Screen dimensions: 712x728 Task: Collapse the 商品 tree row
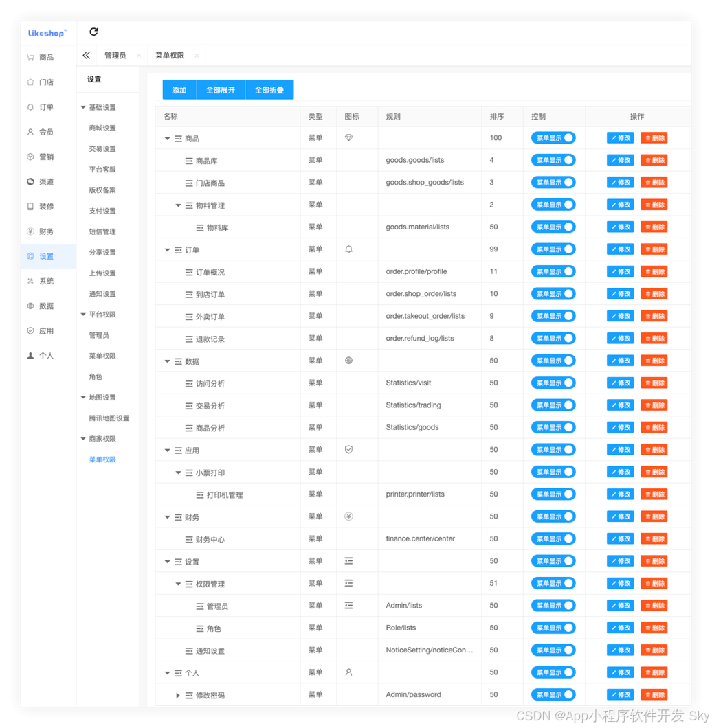(x=167, y=138)
